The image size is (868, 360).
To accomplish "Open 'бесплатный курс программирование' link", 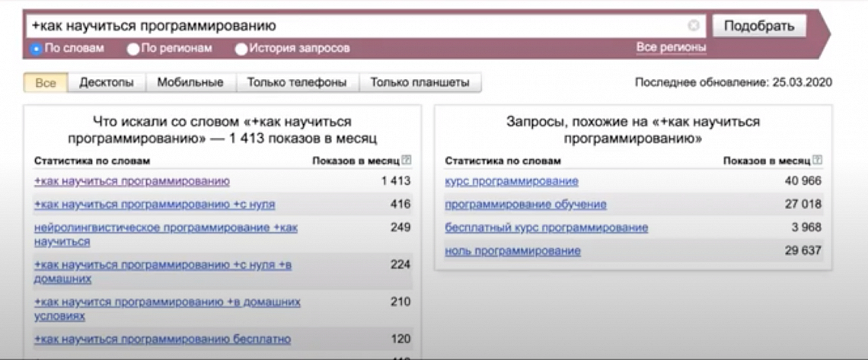I will pyautogui.click(x=547, y=228).
